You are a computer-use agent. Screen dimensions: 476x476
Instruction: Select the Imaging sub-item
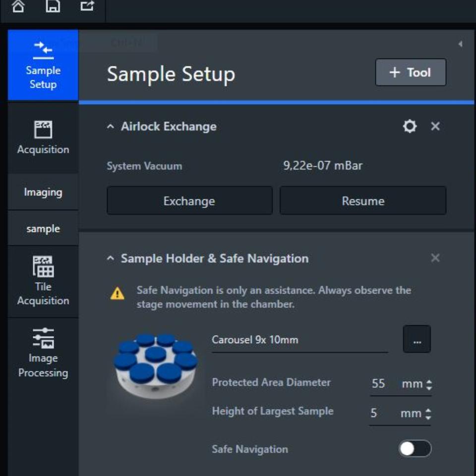point(43,192)
